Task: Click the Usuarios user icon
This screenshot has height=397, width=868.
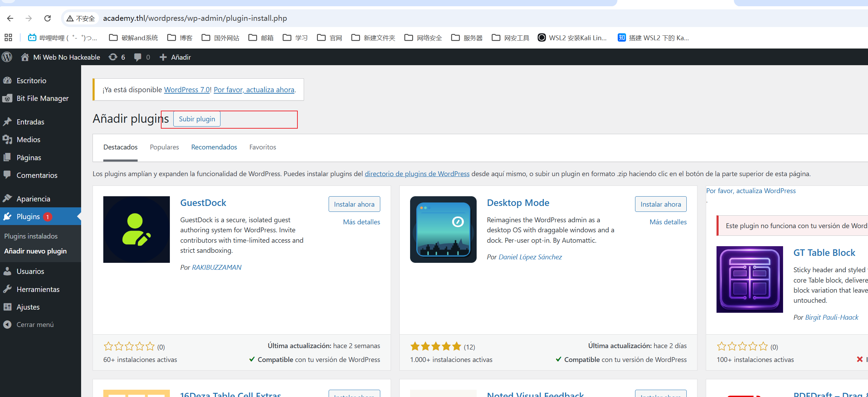Action: click(7, 271)
